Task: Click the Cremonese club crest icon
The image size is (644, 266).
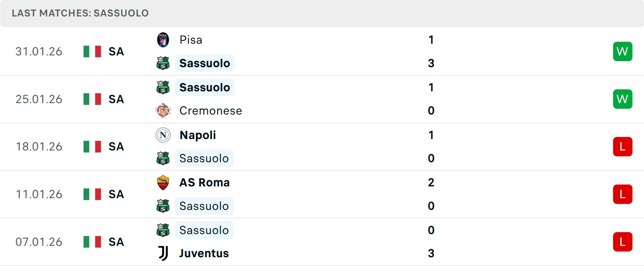Action: [x=163, y=110]
